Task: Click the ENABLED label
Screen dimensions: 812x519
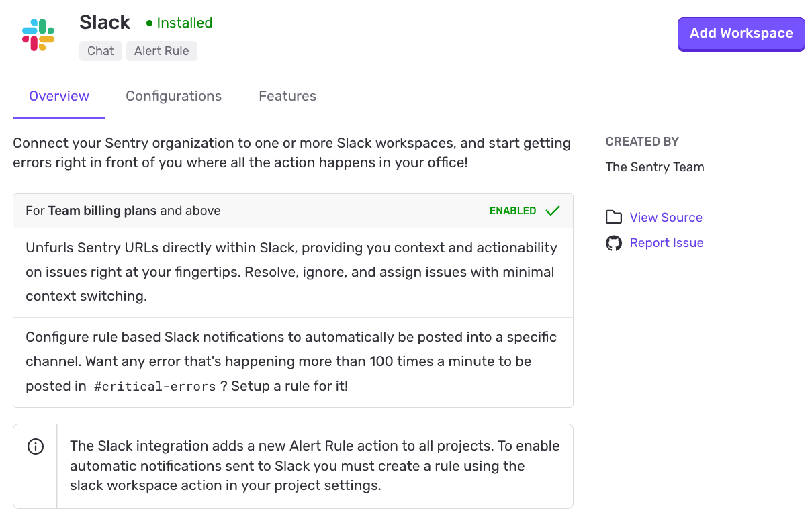Action: click(x=512, y=211)
